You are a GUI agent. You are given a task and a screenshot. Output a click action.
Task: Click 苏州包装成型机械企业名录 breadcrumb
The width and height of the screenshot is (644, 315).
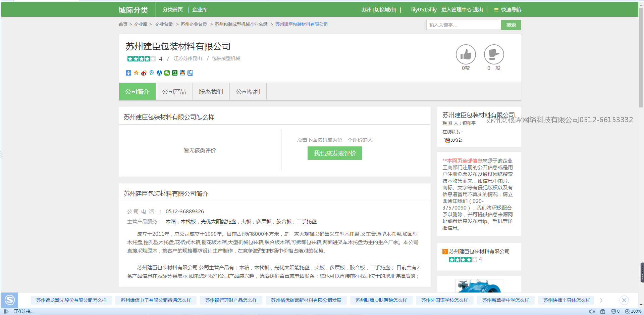[241, 24]
